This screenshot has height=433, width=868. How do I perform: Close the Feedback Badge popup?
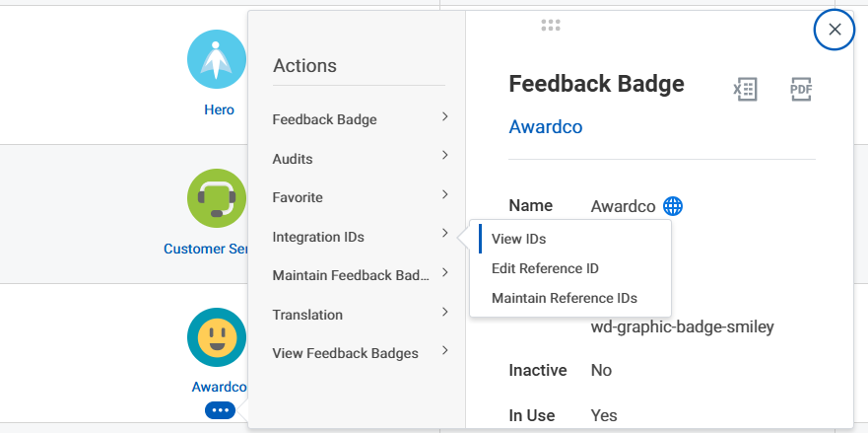tap(835, 30)
